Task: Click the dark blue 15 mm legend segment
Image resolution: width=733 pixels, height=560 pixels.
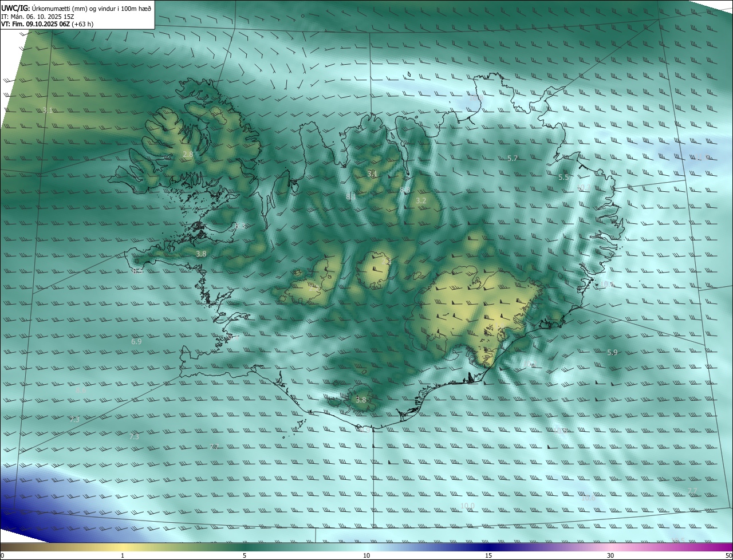Action: [488, 547]
